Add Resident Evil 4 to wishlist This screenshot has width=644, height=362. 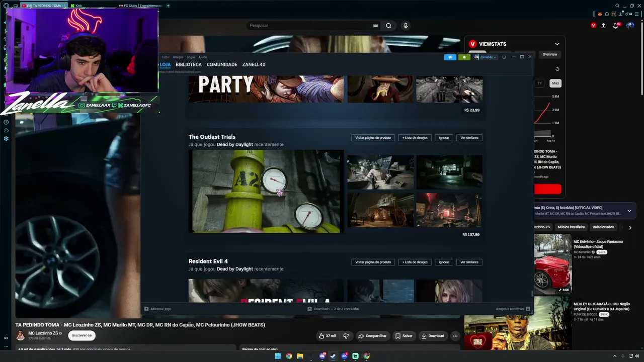point(415,262)
